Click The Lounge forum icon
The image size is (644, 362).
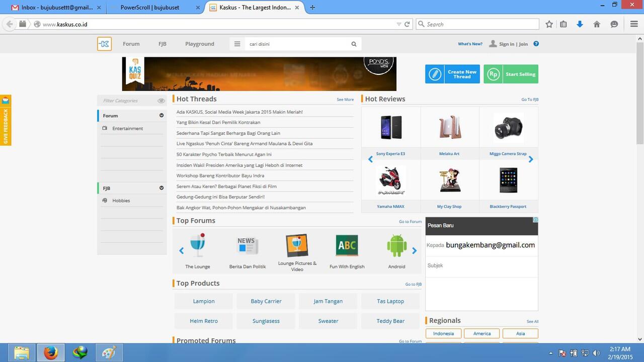tap(198, 245)
